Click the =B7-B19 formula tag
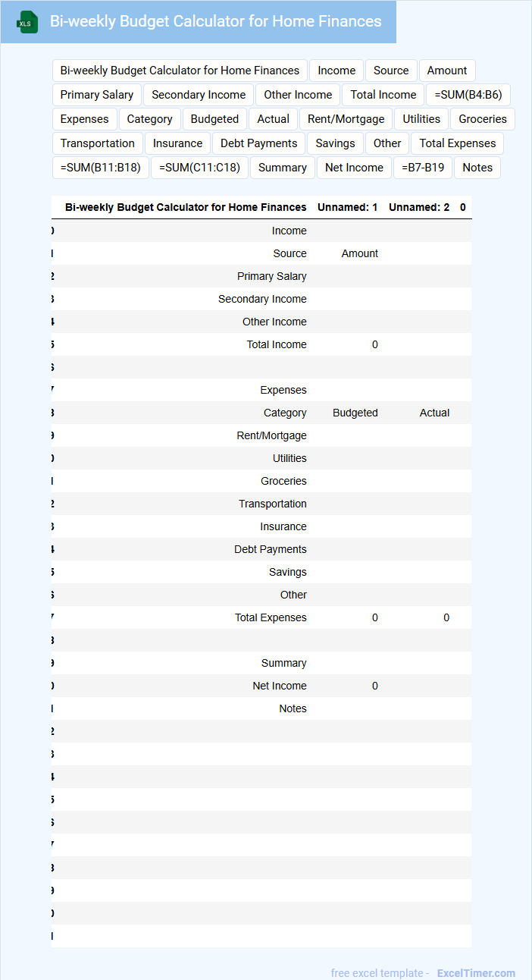This screenshot has height=980, width=532. point(423,168)
